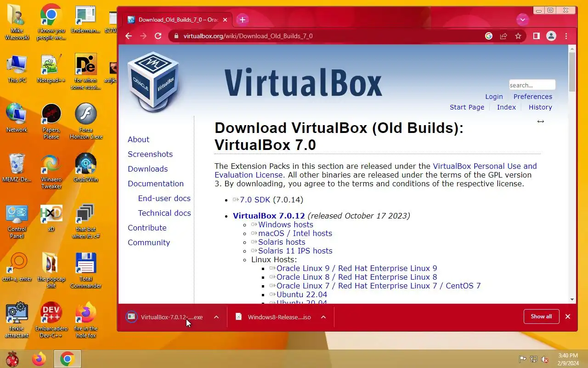The width and height of the screenshot is (588, 368).
Task: Open Control Panel desktop icon
Action: point(17,222)
